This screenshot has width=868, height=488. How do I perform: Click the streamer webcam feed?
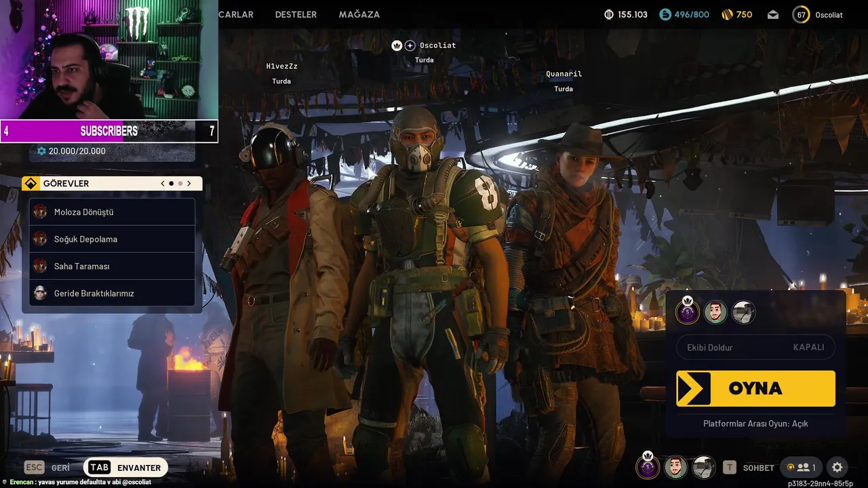coord(109,60)
